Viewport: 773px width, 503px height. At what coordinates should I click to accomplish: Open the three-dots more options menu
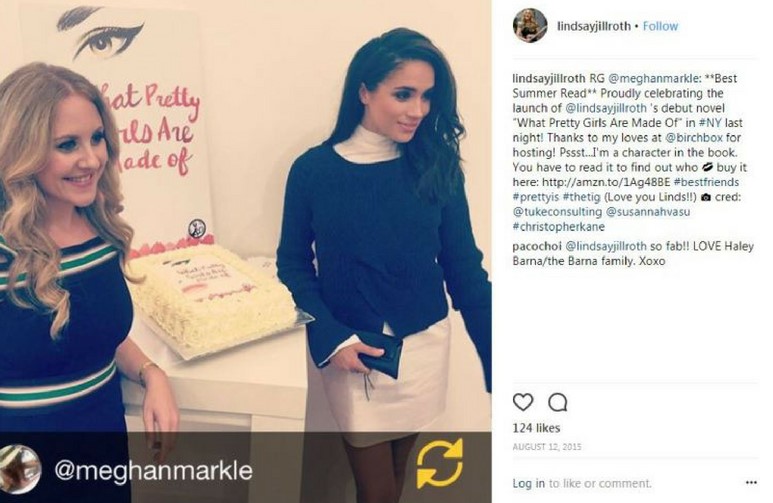coord(751,482)
